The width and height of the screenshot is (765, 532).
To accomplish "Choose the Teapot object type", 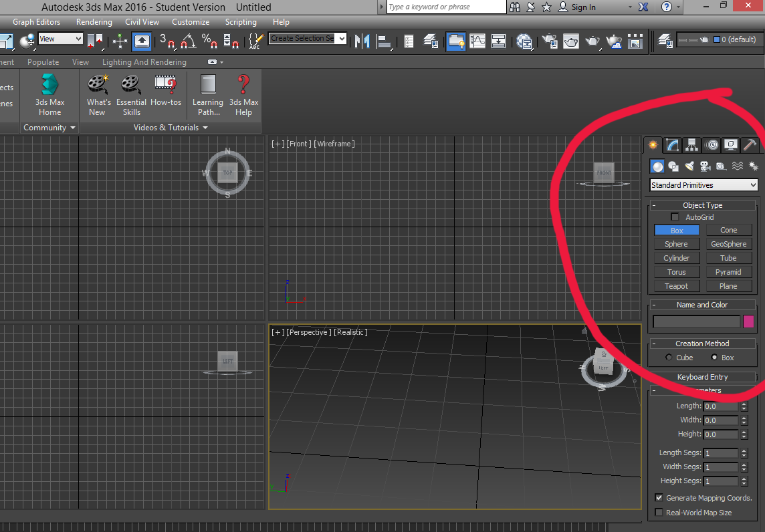I will [x=677, y=286].
